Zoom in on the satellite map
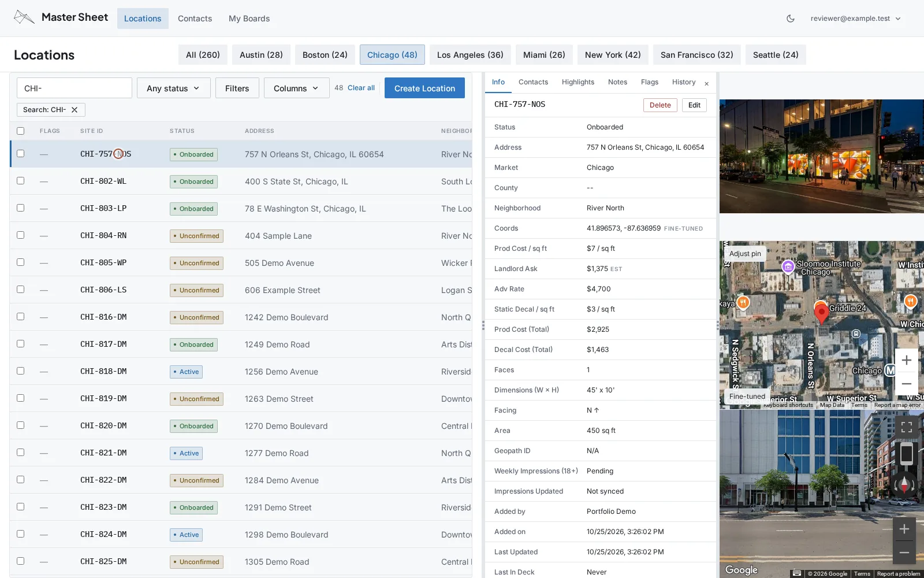The image size is (924, 578). click(907, 360)
